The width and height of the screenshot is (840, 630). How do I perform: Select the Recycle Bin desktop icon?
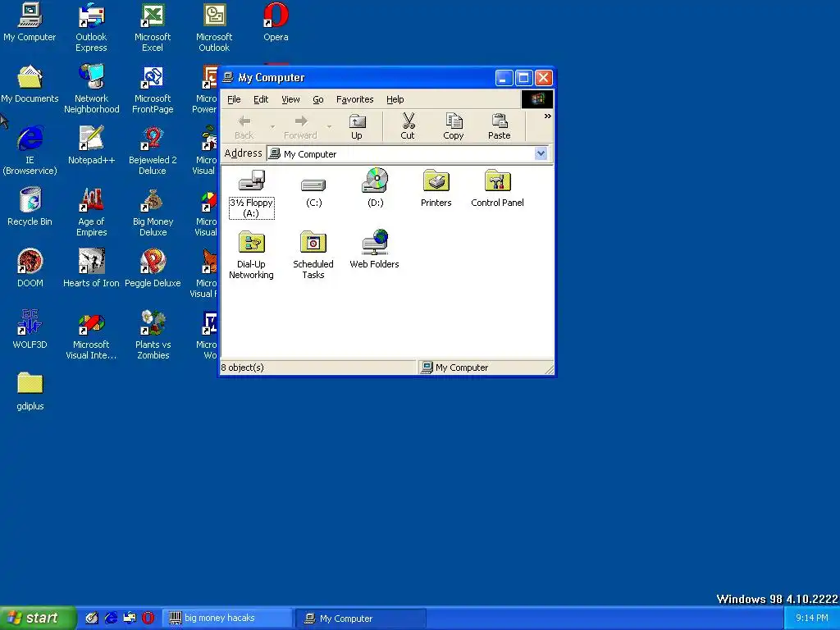pos(30,208)
